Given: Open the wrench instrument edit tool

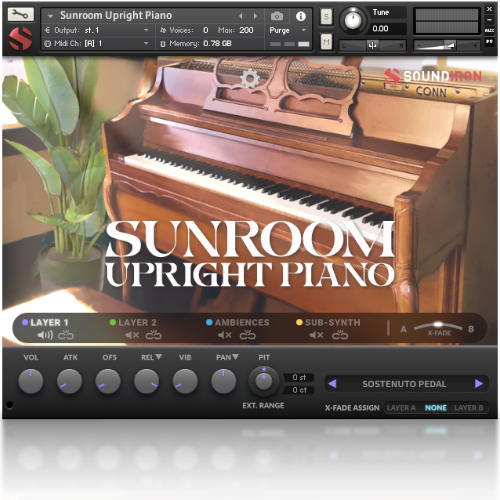Looking at the screenshot, I should coord(21,14).
